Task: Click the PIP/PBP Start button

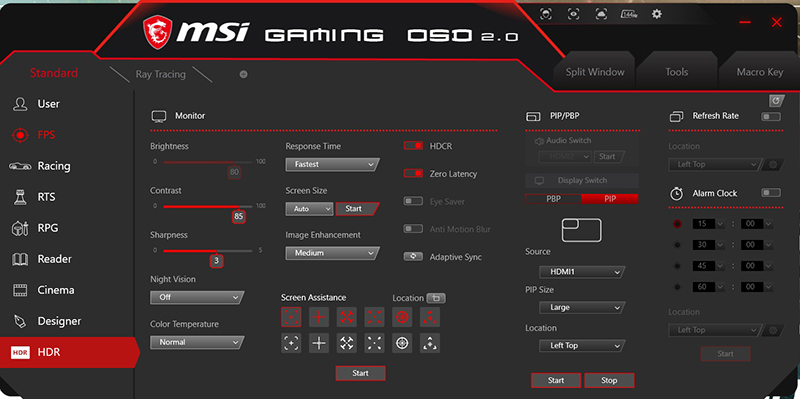Action: click(556, 380)
